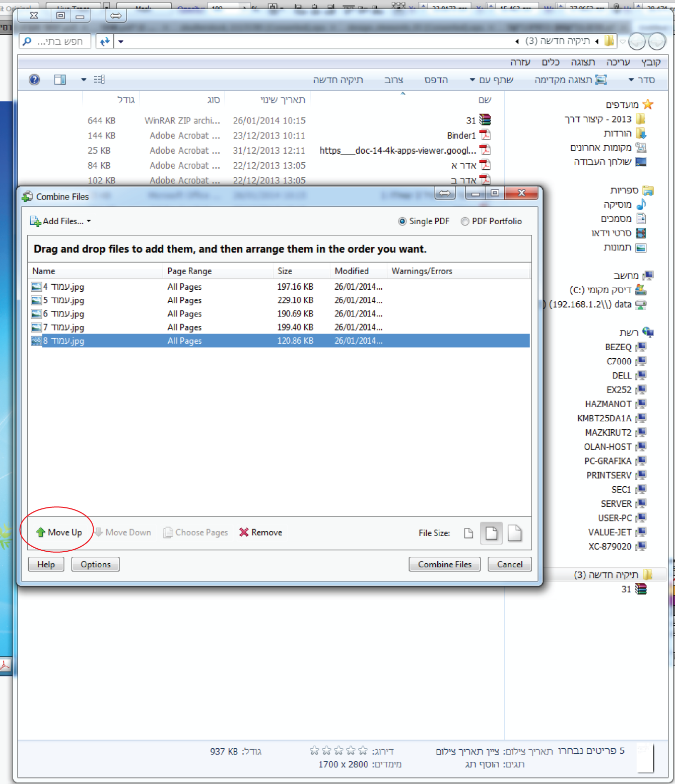Choose the default file size icon
Image resolution: width=675 pixels, height=784 pixels.
point(491,533)
